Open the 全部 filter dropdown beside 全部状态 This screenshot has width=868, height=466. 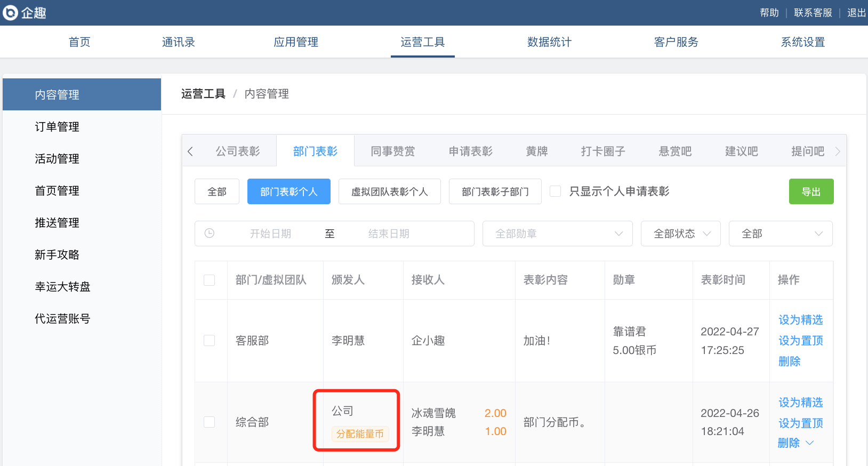[781, 234]
